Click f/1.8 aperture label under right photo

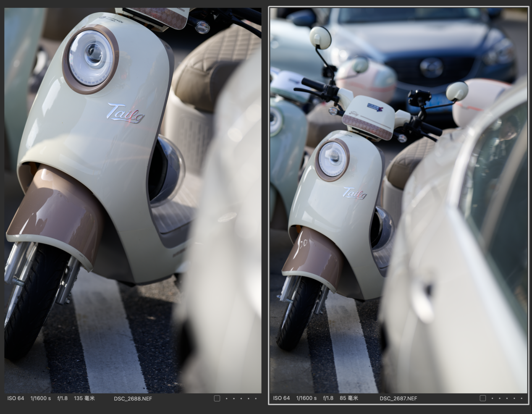tap(328, 398)
